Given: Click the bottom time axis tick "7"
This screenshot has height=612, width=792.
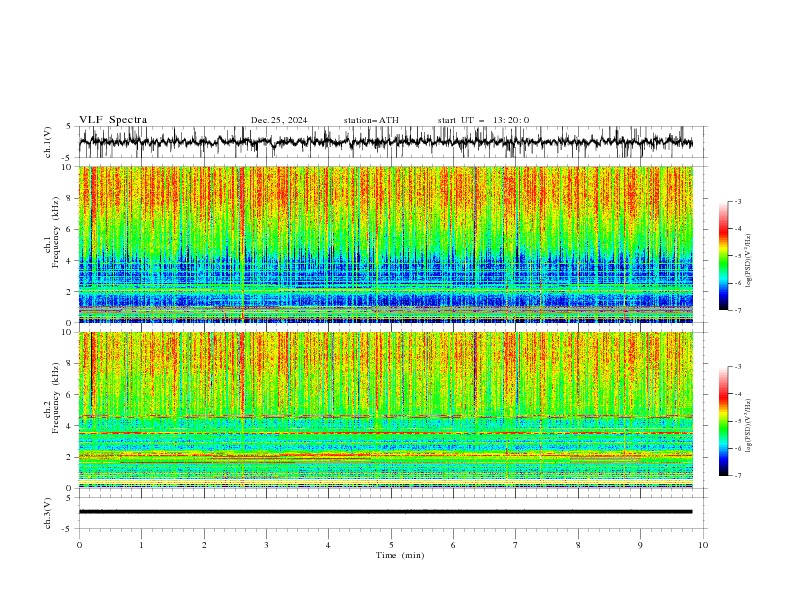Looking at the screenshot, I should [515, 545].
